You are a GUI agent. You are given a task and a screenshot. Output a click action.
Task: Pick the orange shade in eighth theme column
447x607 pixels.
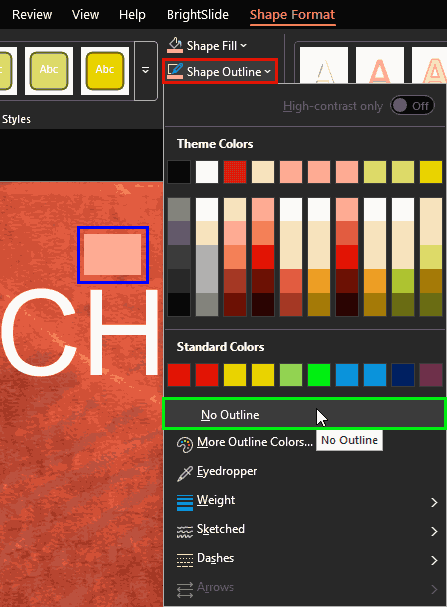[375, 281]
